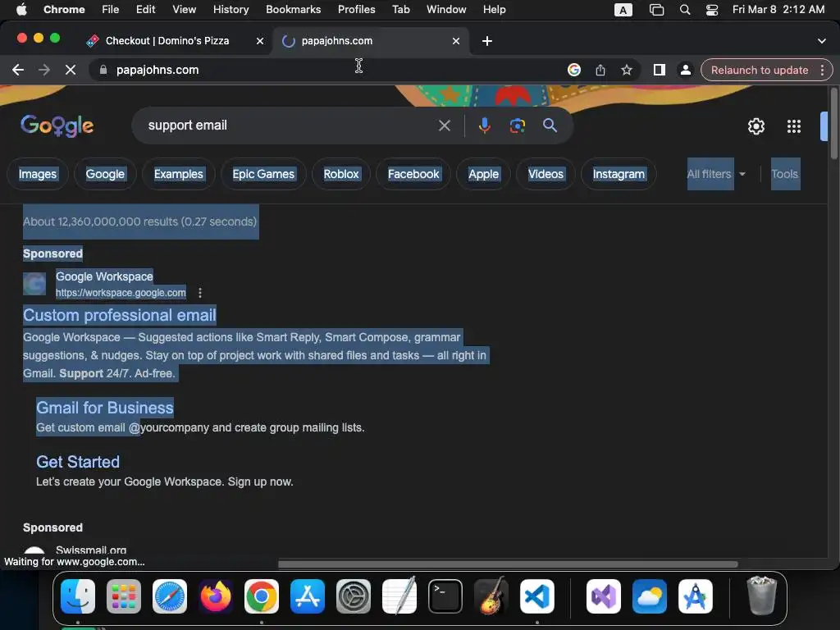Screen dimensions: 840x630
Task: Open ad options for Google Workspace
Action: pos(200,293)
